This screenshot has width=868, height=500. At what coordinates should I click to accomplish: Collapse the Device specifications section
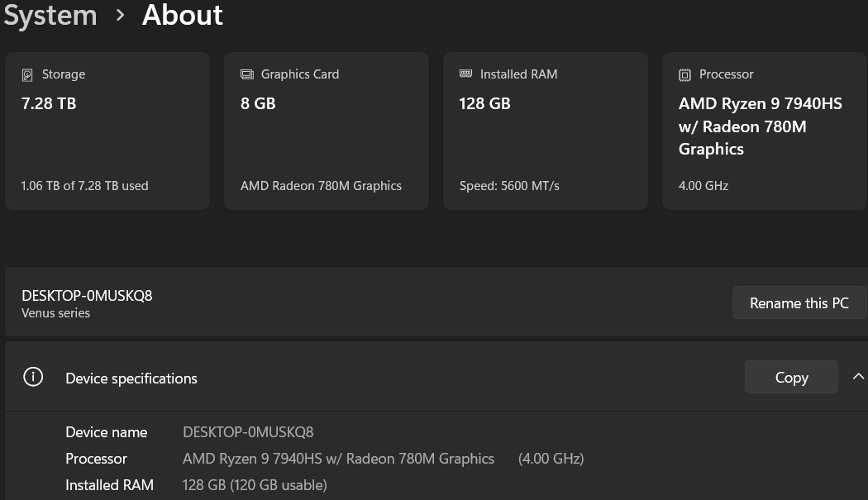point(856,378)
